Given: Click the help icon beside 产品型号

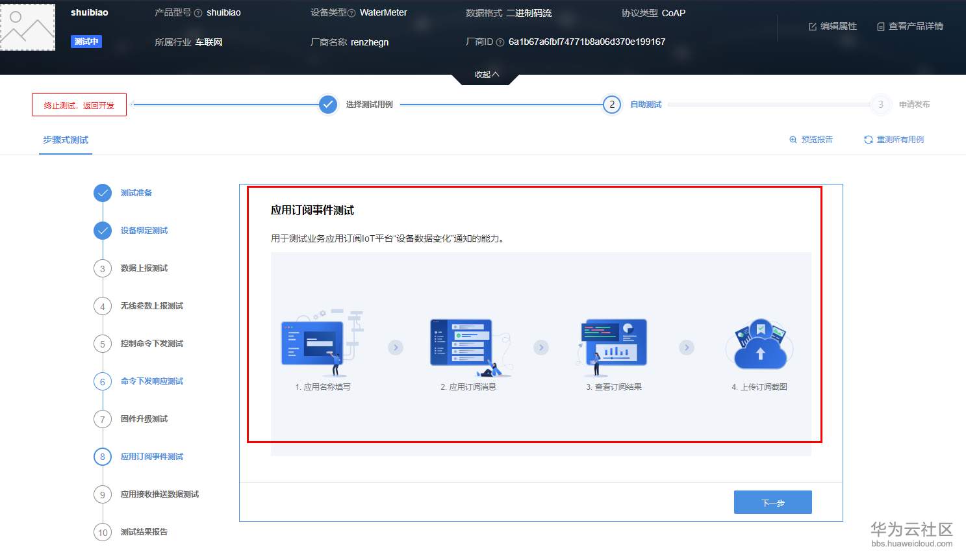Looking at the screenshot, I should tap(198, 13).
